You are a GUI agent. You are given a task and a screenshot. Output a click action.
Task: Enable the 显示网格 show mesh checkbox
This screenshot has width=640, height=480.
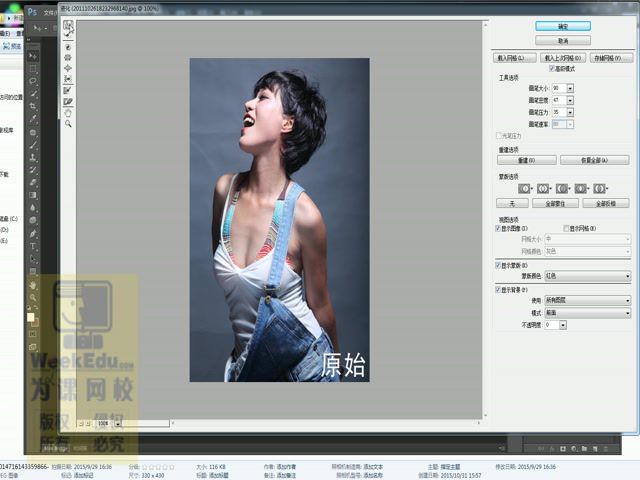566,228
